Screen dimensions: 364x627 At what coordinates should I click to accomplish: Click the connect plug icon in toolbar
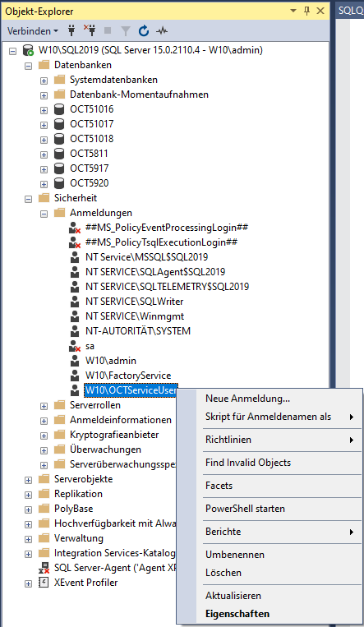(x=72, y=30)
